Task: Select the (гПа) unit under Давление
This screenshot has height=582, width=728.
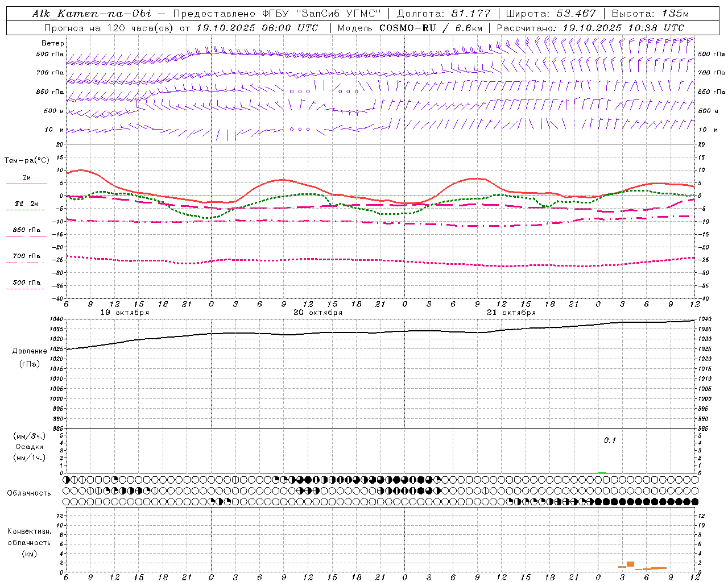Action: point(30,364)
